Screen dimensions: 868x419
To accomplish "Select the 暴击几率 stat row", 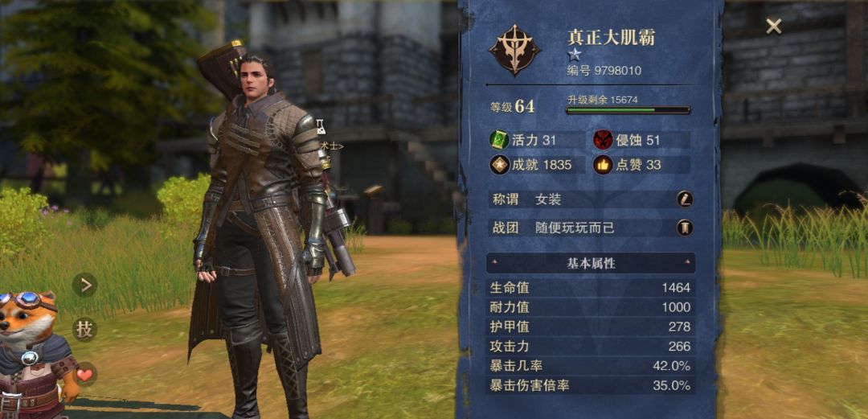I will point(591,366).
